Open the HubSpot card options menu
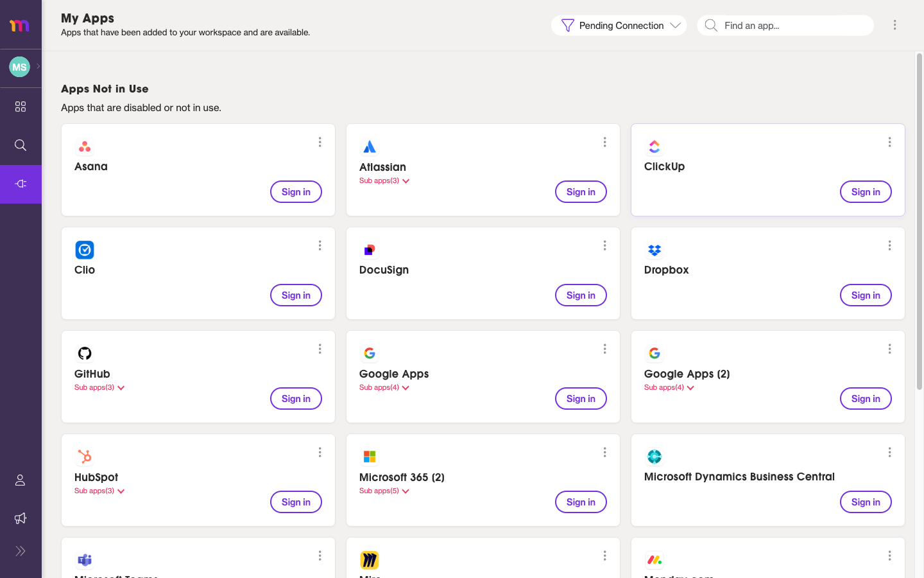The height and width of the screenshot is (578, 924). (x=320, y=452)
